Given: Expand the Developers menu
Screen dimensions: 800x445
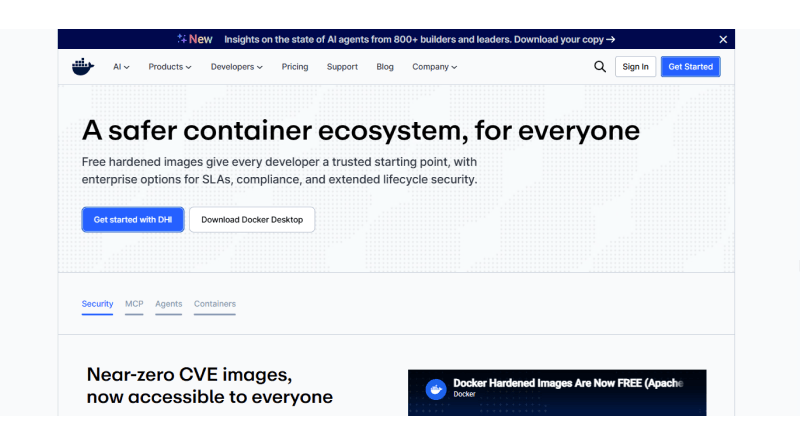Looking at the screenshot, I should pos(237,67).
